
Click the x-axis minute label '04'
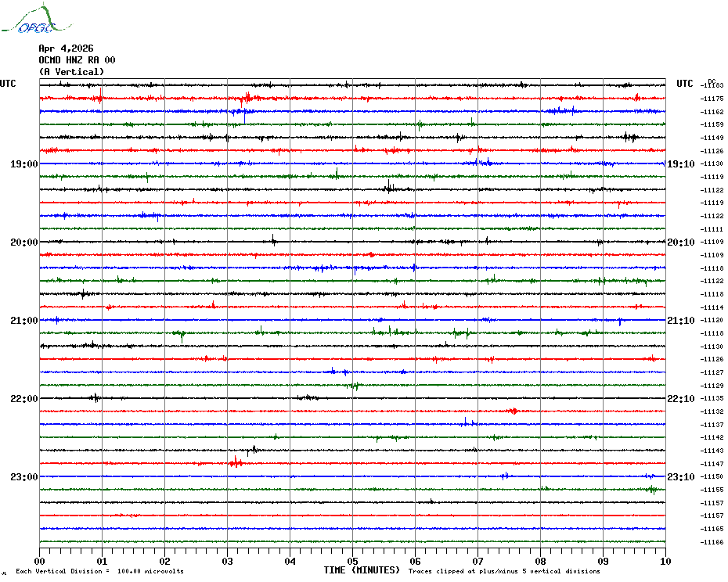(x=290, y=561)
